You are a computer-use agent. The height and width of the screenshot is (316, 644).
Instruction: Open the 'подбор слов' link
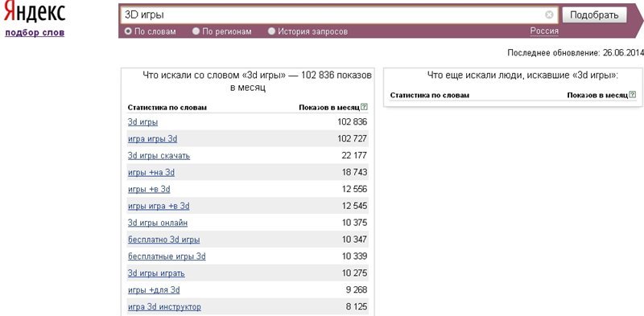pyautogui.click(x=35, y=33)
